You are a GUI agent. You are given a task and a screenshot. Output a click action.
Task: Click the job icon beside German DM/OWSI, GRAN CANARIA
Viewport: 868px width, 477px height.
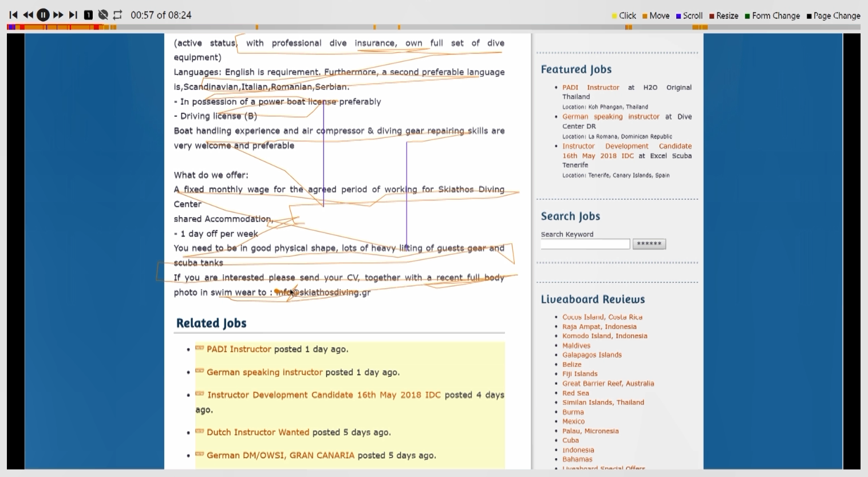[x=199, y=454]
